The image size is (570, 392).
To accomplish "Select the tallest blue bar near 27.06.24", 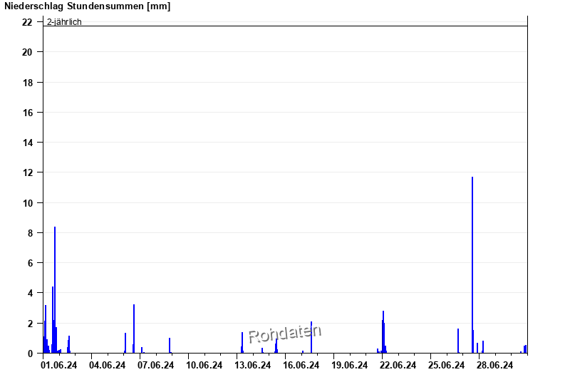I will click(472, 264).
